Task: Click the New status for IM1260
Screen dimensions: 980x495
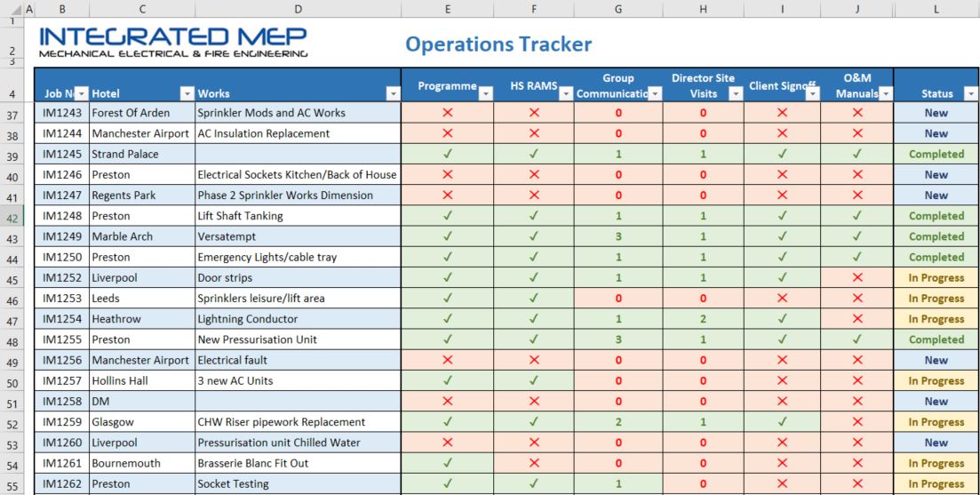Action: coord(936,443)
